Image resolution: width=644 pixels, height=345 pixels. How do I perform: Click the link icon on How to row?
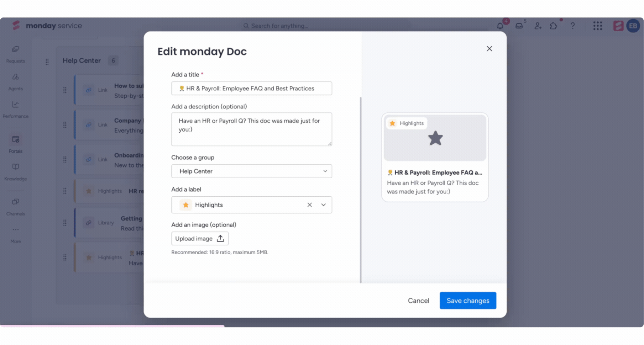(89, 90)
